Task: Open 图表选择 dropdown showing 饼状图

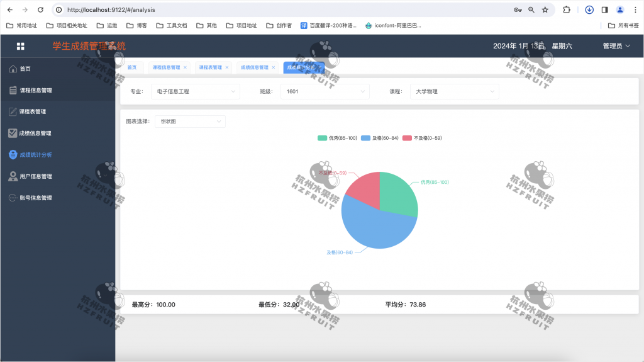Action: (190, 122)
